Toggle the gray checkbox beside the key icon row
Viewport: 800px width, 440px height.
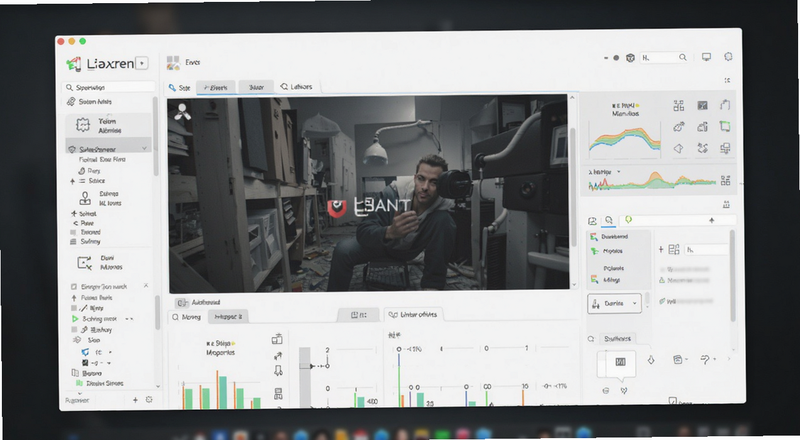coord(74,329)
